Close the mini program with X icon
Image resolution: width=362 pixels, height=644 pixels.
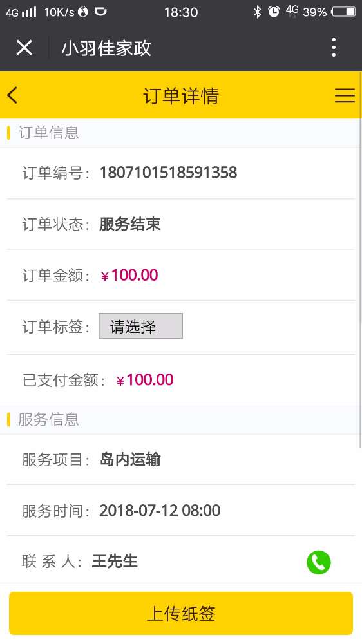tap(24, 48)
